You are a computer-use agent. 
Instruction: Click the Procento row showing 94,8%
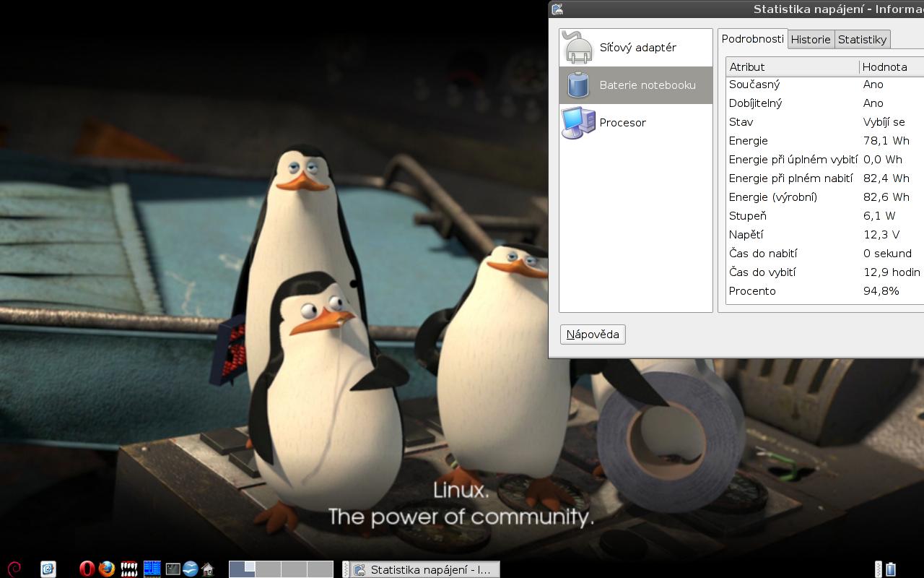[x=825, y=291]
